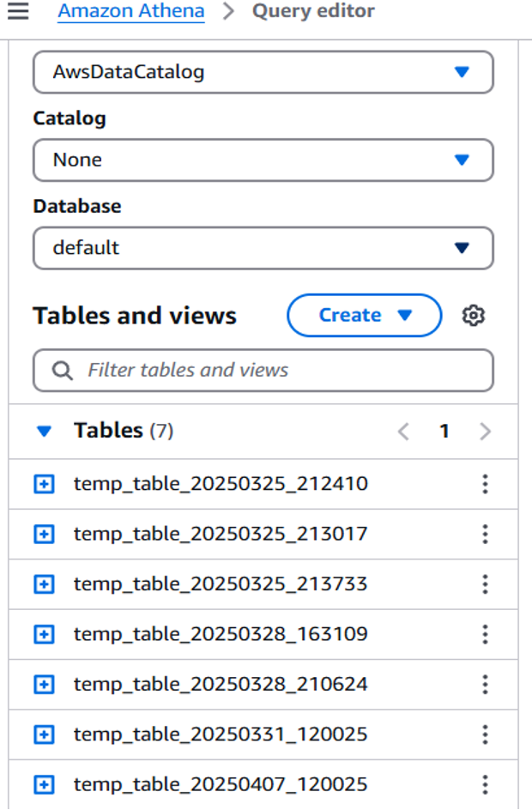
Task: Expand columns of temp_table_20250328_210624
Action: 45,684
